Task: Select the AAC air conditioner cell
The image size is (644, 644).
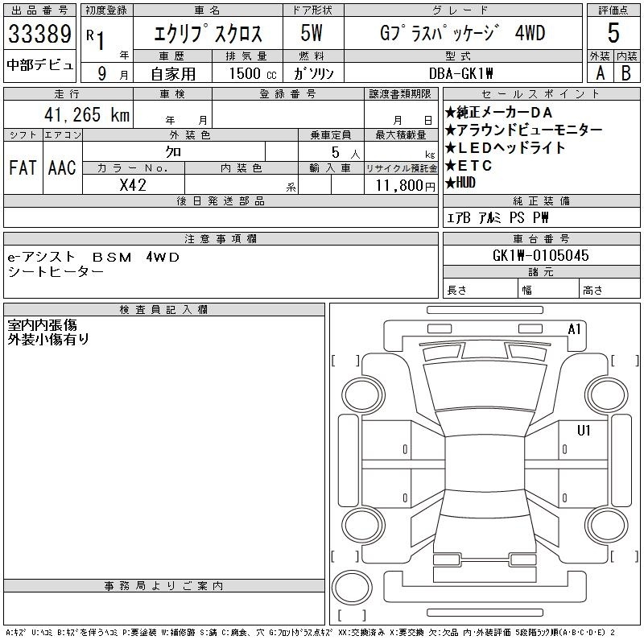Action: (61, 167)
